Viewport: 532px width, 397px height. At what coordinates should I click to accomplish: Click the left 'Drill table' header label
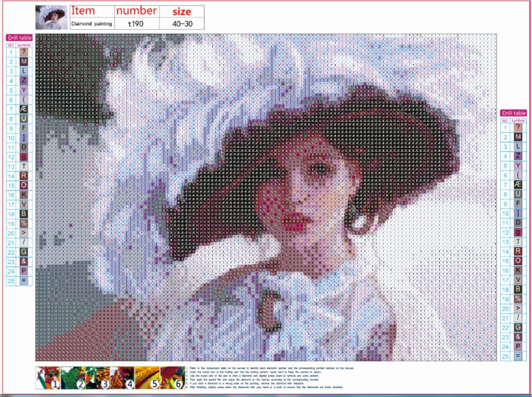(x=19, y=38)
